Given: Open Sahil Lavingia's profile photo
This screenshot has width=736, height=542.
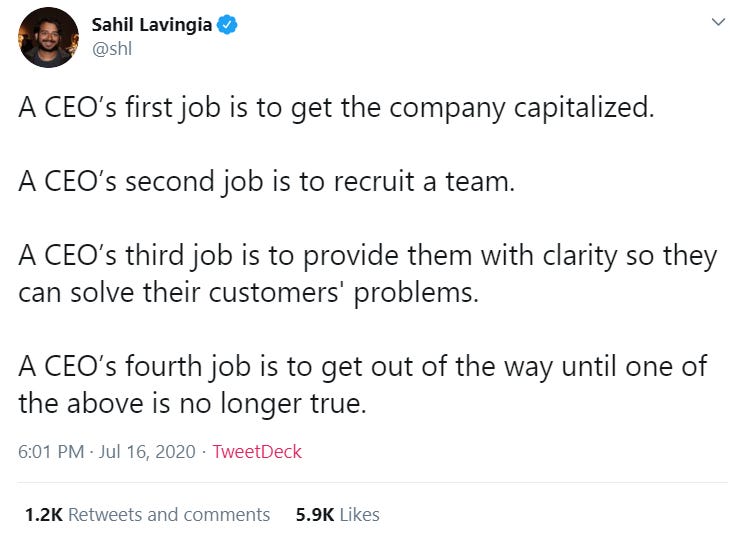Looking at the screenshot, I should click(48, 38).
